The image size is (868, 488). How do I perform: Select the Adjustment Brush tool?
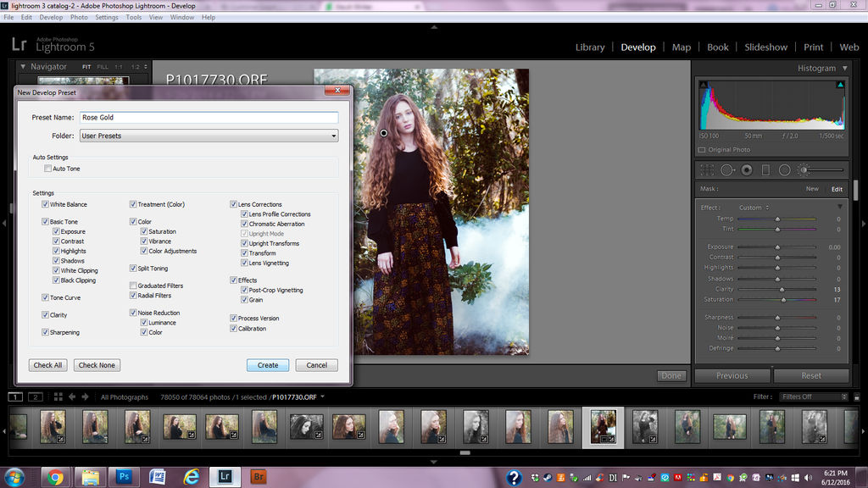pos(804,170)
